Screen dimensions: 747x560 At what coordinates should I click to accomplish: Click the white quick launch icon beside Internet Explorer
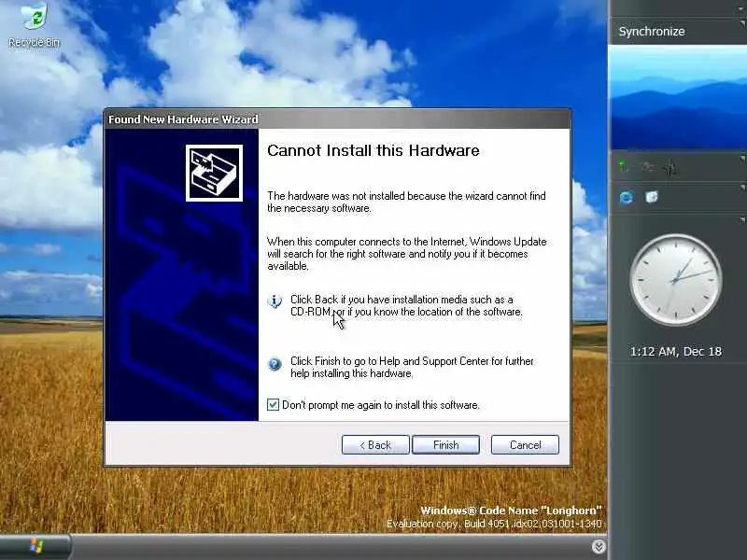(651, 197)
